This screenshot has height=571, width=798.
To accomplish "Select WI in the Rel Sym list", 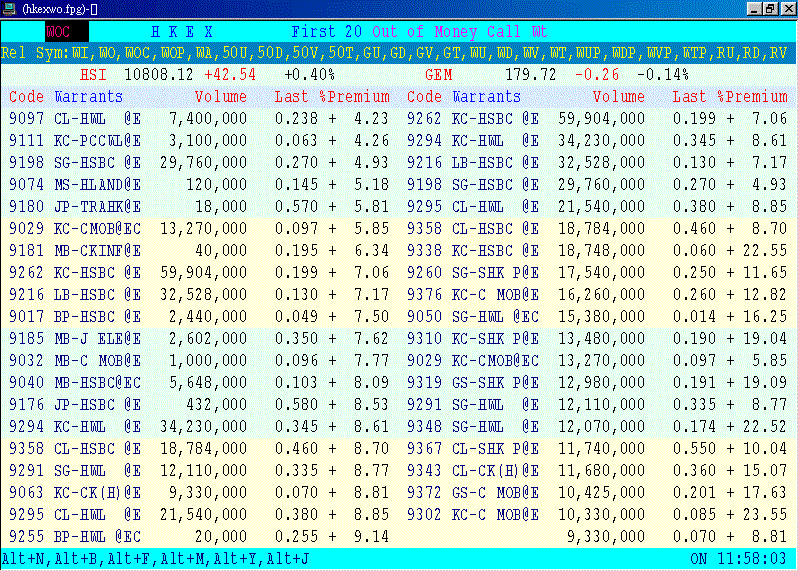I will [x=80, y=53].
